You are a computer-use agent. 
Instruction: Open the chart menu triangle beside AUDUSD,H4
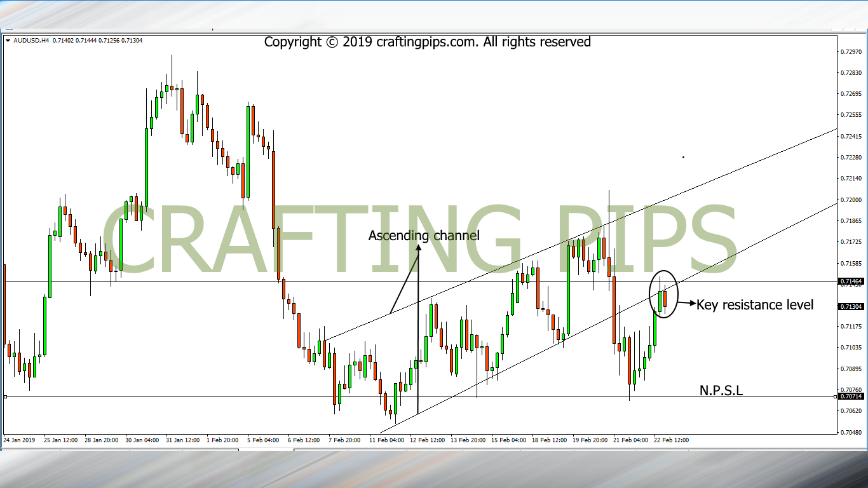click(x=8, y=41)
